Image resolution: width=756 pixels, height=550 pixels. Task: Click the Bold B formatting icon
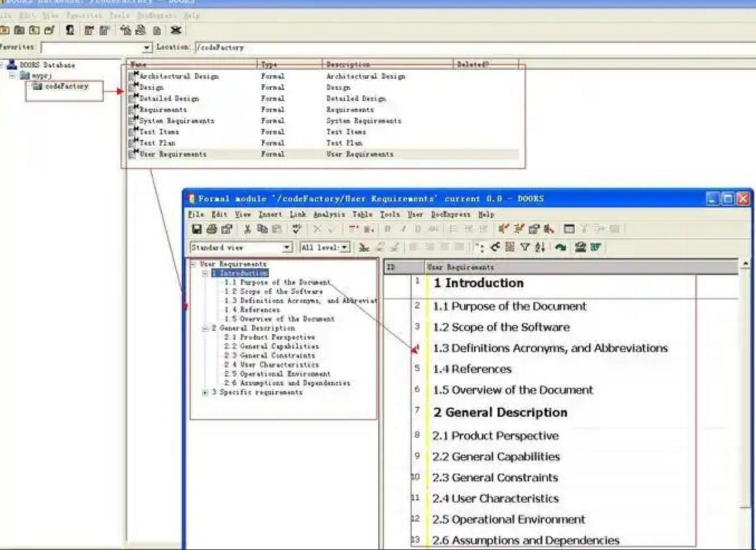click(x=388, y=229)
